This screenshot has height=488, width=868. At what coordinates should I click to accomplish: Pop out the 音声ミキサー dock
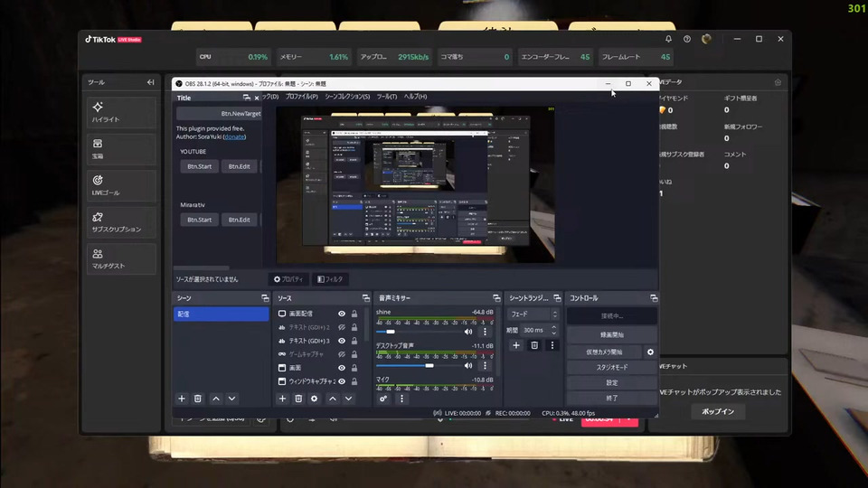click(496, 298)
